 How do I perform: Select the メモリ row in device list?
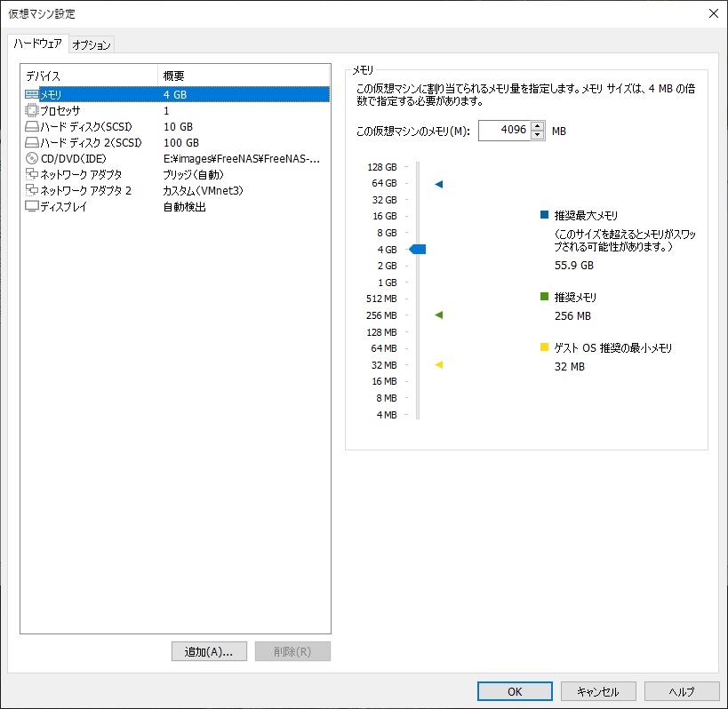coord(177,95)
